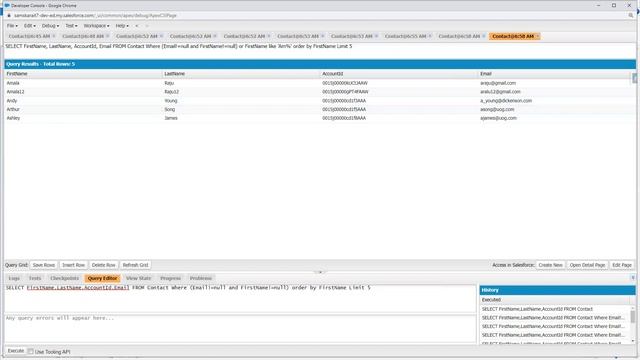Open the Logs tab
The width and height of the screenshot is (640, 360).
click(14, 278)
